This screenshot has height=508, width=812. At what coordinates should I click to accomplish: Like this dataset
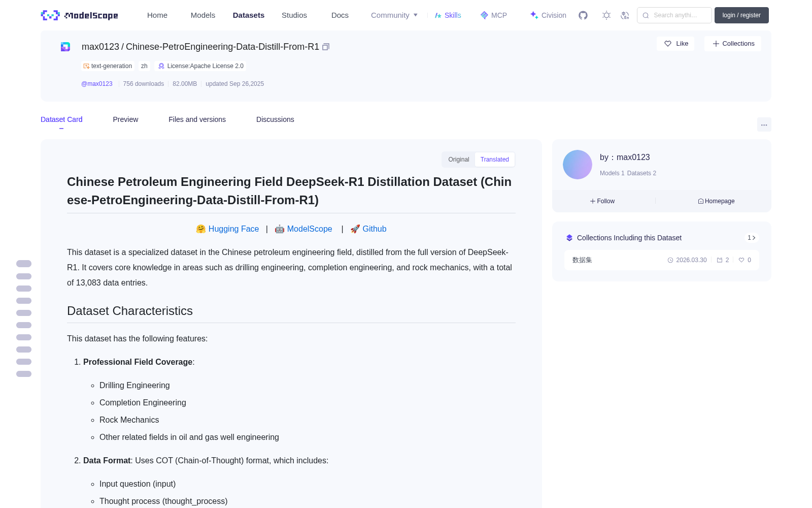(675, 44)
